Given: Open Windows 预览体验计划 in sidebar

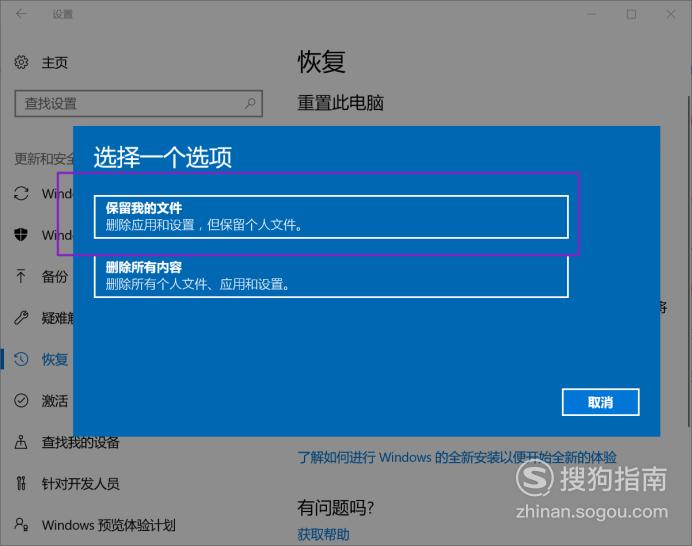Looking at the screenshot, I should point(109,525).
